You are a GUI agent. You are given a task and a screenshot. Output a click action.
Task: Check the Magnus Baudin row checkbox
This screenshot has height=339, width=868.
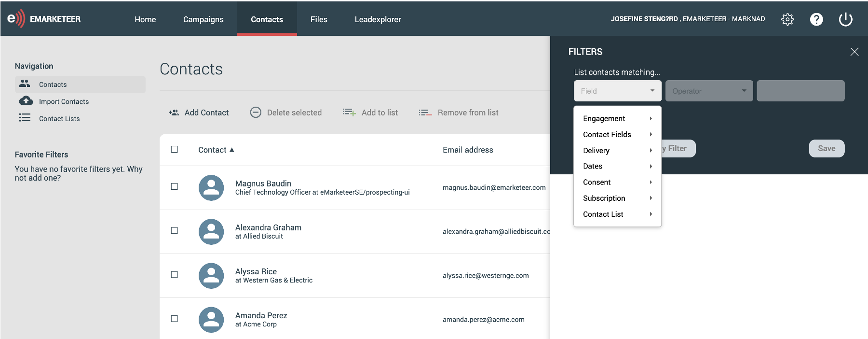click(175, 186)
